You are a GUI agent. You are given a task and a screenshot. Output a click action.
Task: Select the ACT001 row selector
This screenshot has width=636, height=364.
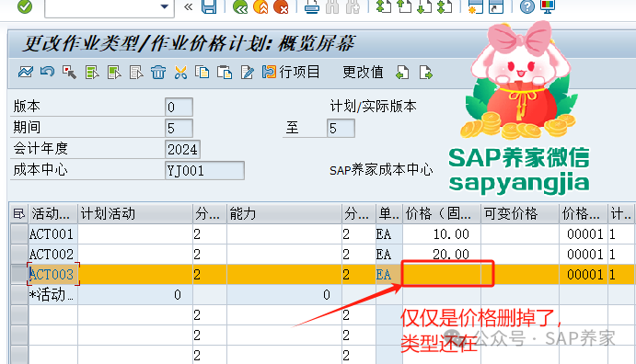pos(19,234)
